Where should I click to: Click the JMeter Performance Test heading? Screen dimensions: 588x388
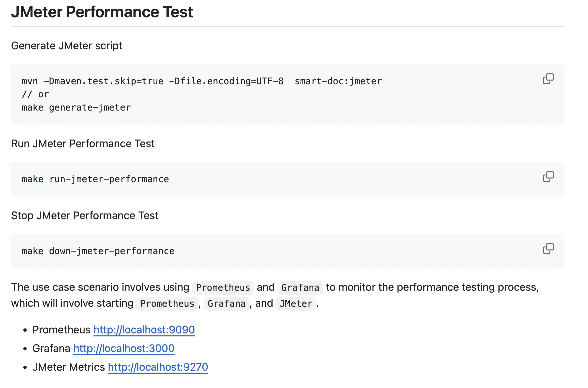click(102, 12)
